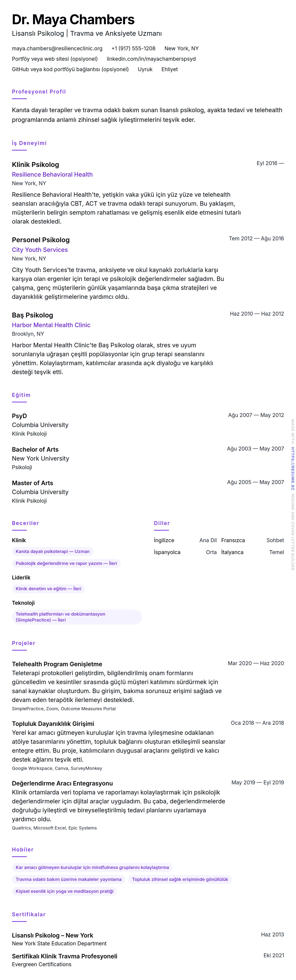The height and width of the screenshot is (980, 296).
Task: Click the Harbor Mental Health Clinic link
Action: [51, 325]
